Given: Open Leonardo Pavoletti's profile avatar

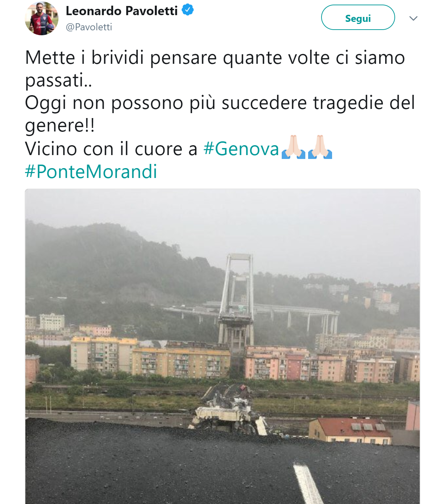Looking at the screenshot, I should (42, 18).
